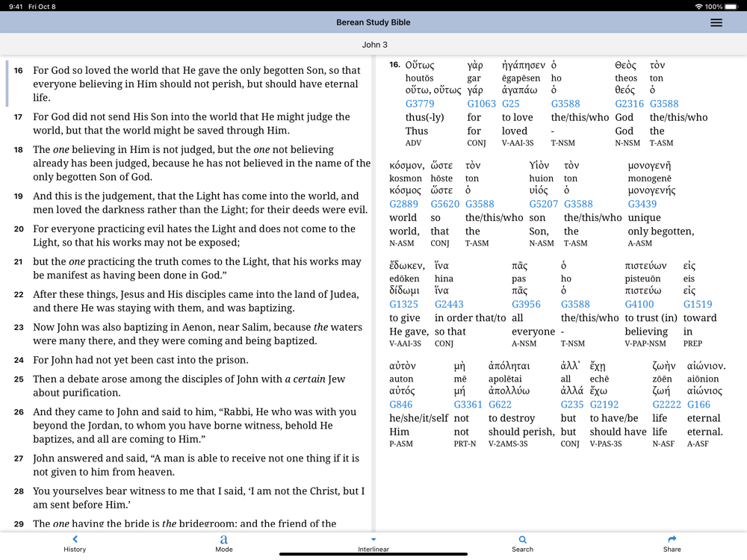Image resolution: width=747 pixels, height=560 pixels.
Task: Open the John 3 chapter selector
Action: pyautogui.click(x=374, y=45)
